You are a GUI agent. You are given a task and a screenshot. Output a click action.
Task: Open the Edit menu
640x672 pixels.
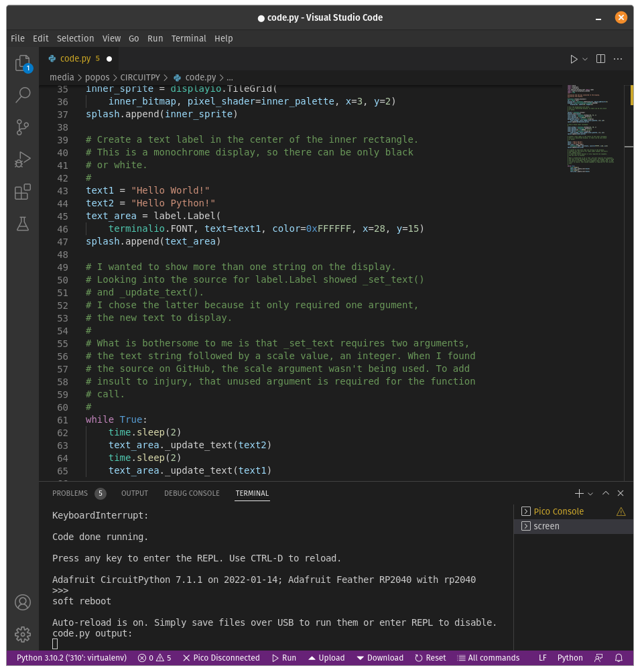41,39
